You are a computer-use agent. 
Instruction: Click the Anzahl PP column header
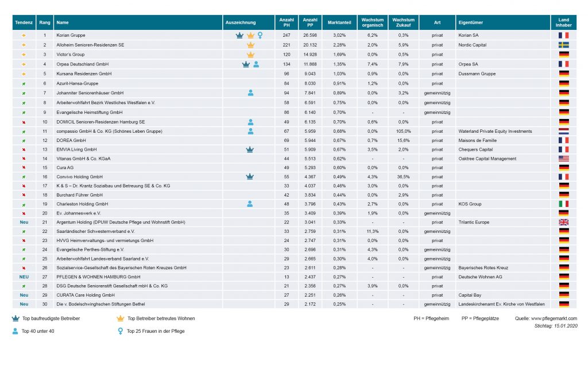(x=310, y=22)
